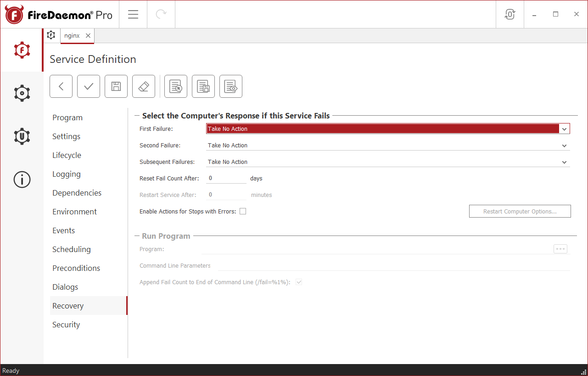Open the Scheduling section

pyautogui.click(x=88, y=249)
